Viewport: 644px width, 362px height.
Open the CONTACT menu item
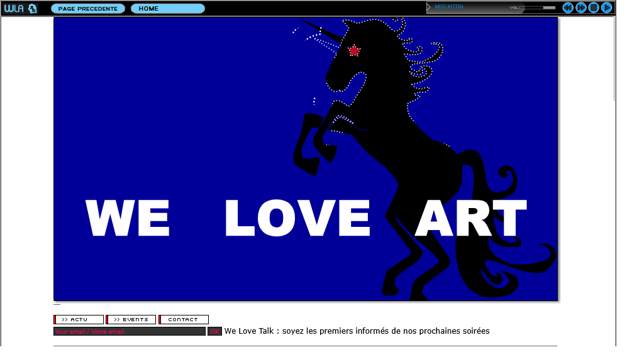(184, 319)
